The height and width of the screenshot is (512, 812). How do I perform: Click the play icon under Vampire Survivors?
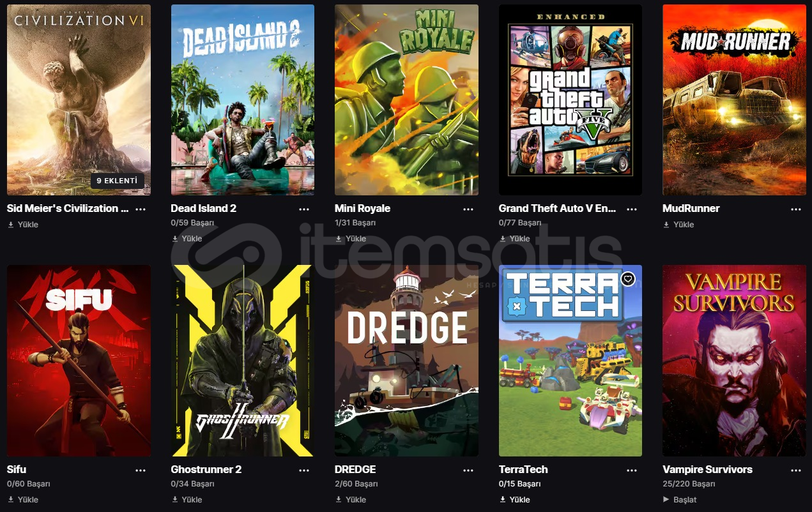[x=666, y=500]
